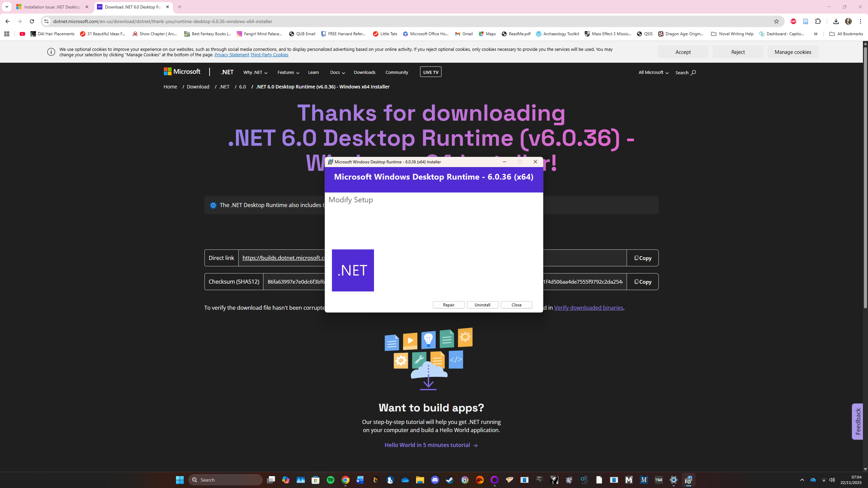This screenshot has width=868, height=488.
Task: Click the AdBlock Plus extension icon
Action: tap(793, 21)
